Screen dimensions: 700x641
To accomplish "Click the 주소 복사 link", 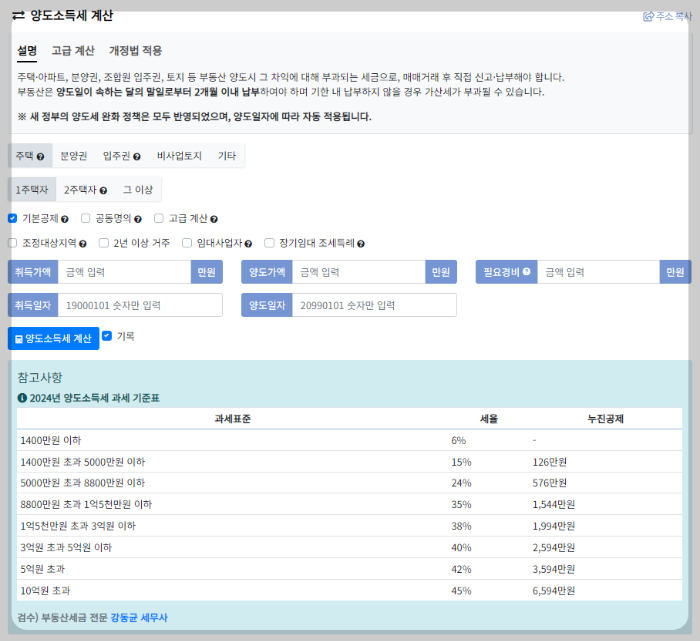I will pos(667,17).
